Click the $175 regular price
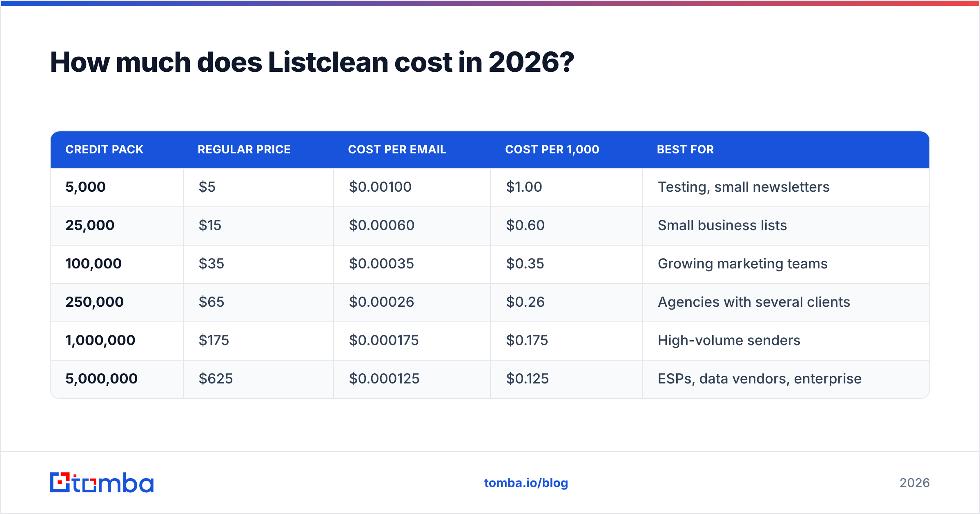 pos(214,340)
